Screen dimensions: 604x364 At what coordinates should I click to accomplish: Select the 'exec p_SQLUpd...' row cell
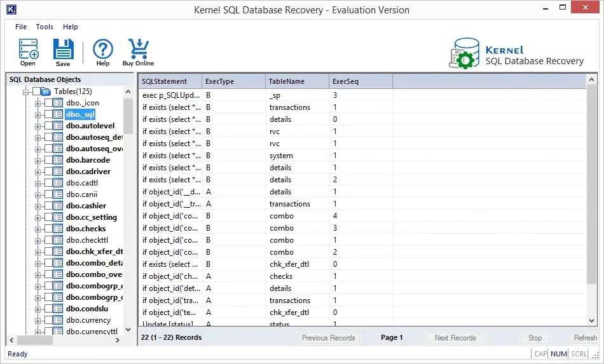(170, 95)
